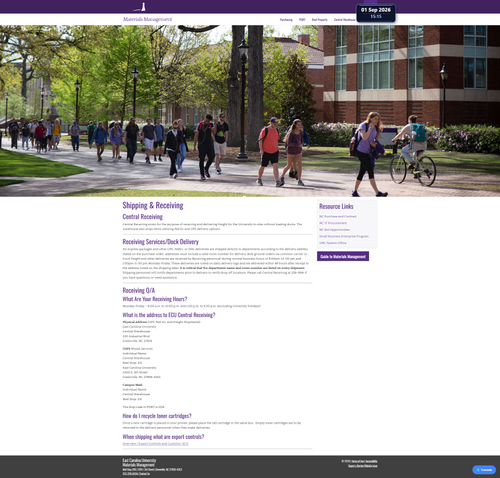The image size is (500, 478).
Task: Click the address to ECU Central Receiving question
Action: (x=169, y=315)
